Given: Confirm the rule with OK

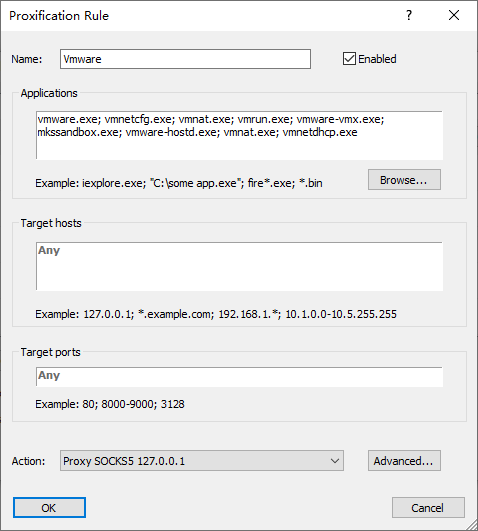Looking at the screenshot, I should [x=49, y=507].
